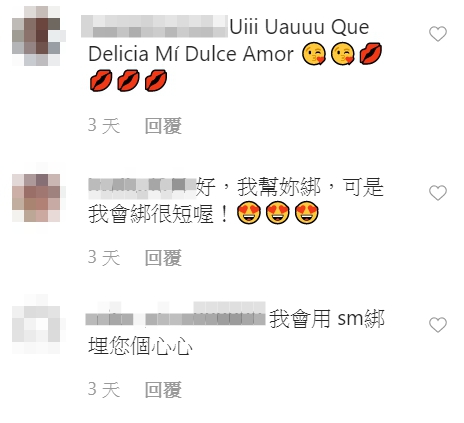
Task: Open blurred username before "好，我幫妳綁"
Action: point(142,185)
